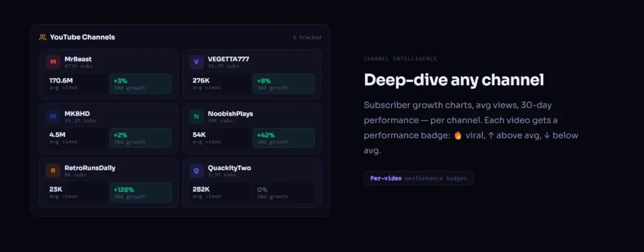Image resolution: width=644 pixels, height=252 pixels.
Task: Click the +42% 30d growth badge
Action: pos(284,138)
